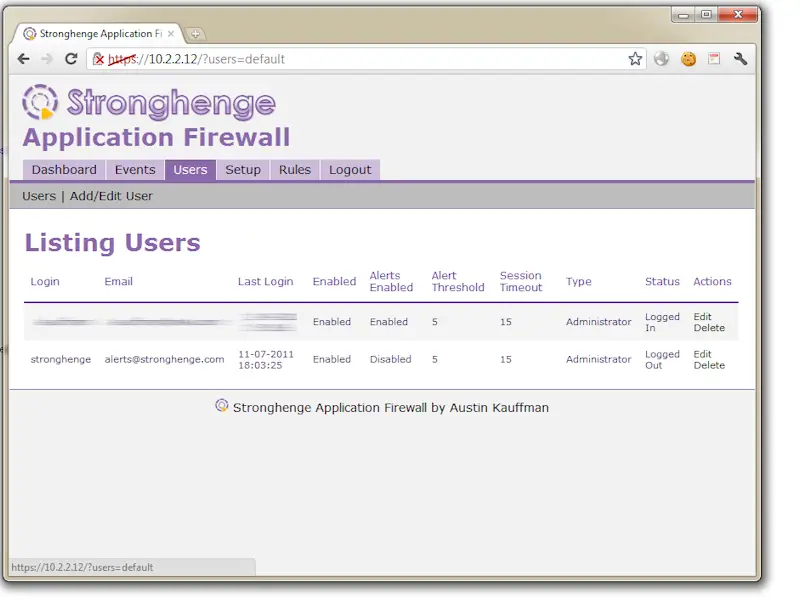Minimize the browser window
The height and width of the screenshot is (600, 800).
click(683, 15)
